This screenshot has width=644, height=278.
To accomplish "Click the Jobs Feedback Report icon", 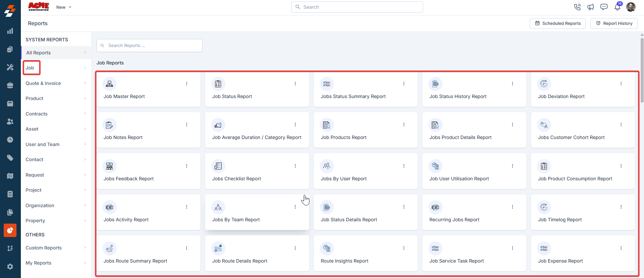I will tap(110, 166).
